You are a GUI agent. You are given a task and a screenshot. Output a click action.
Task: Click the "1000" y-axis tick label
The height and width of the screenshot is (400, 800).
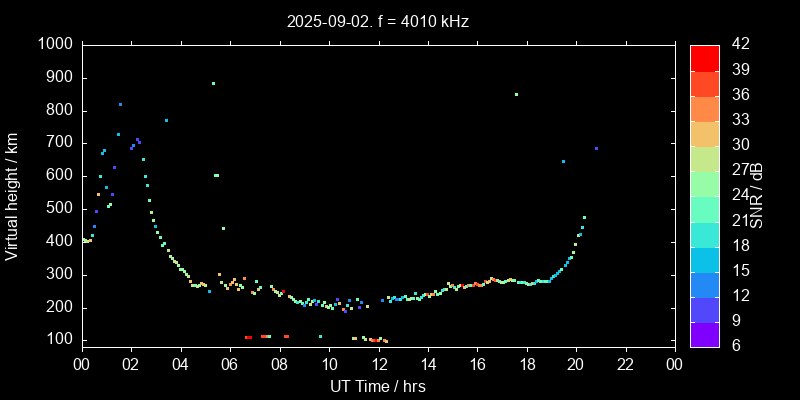[54, 44]
